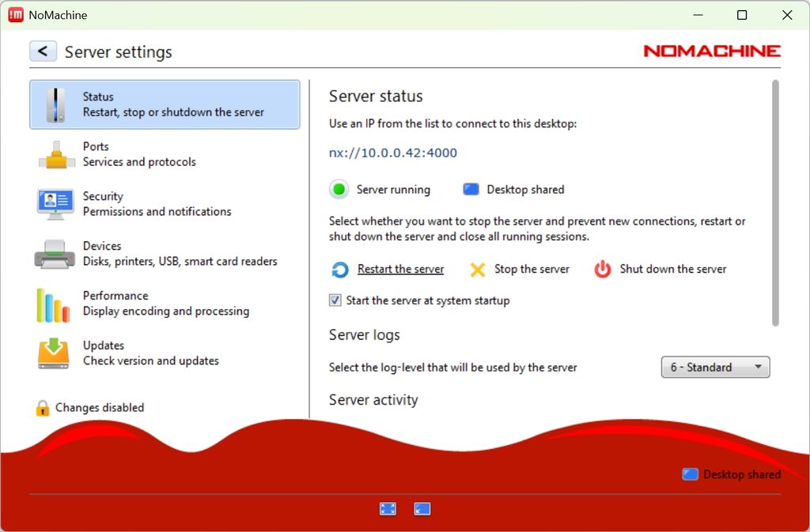The image size is (810, 532).
Task: Click the padlock to enable changes
Action: tap(43, 408)
